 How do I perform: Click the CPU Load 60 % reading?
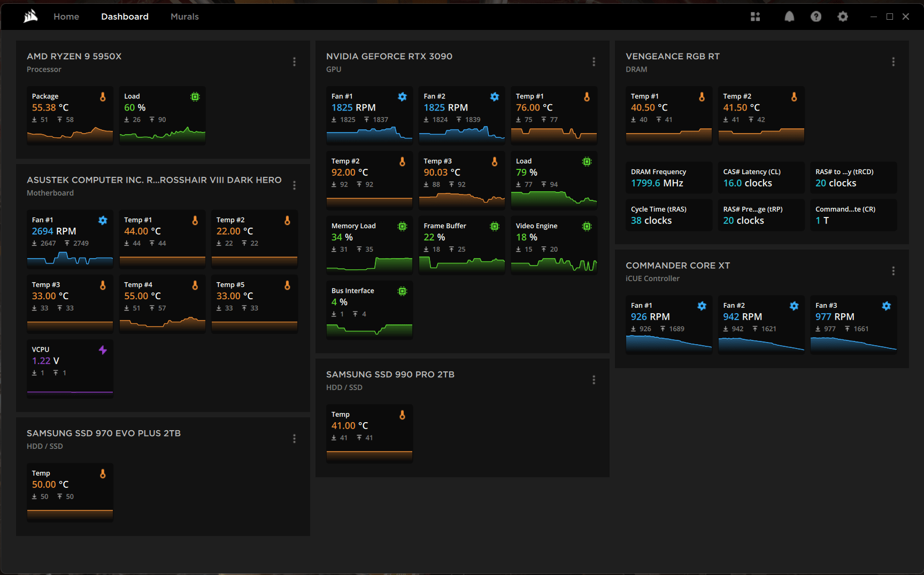[135, 108]
